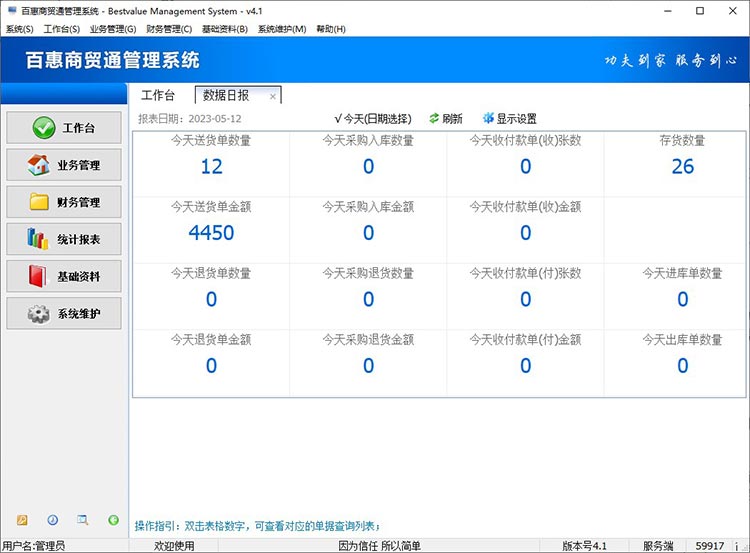750x553 pixels.
Task: Close the 数据日报 tab
Action: point(273,97)
